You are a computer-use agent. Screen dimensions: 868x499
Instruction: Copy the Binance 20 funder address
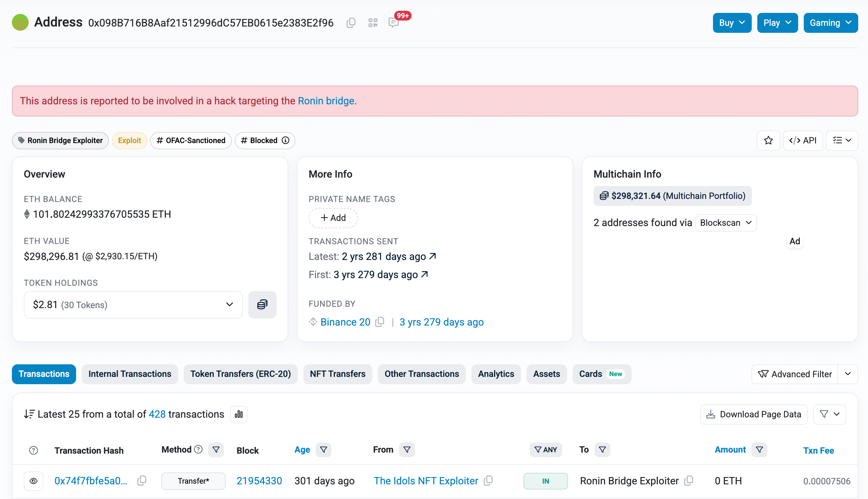tap(380, 322)
